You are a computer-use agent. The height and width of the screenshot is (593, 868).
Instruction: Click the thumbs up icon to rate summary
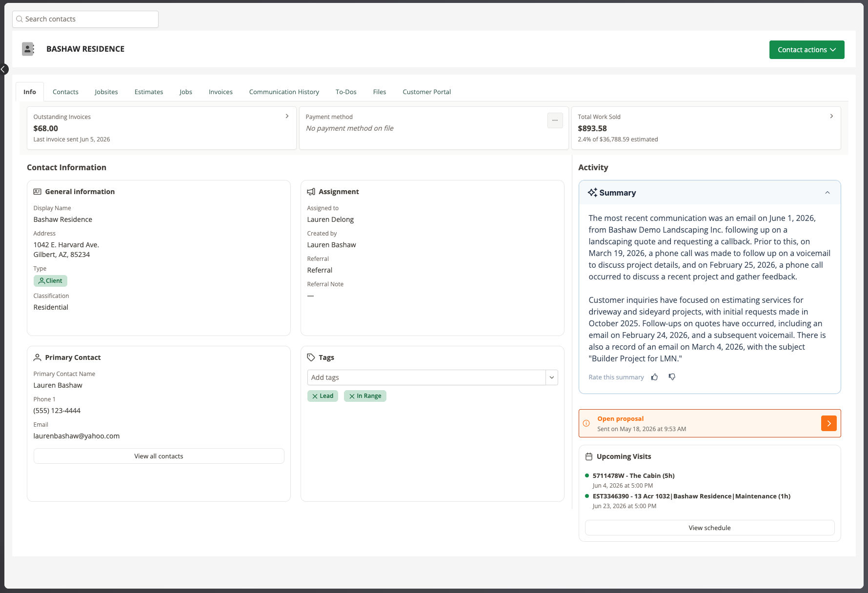(x=655, y=377)
